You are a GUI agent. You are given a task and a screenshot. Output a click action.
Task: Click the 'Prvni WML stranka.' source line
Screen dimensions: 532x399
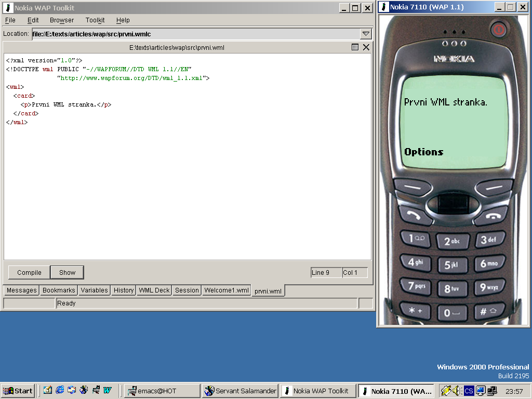click(x=66, y=104)
